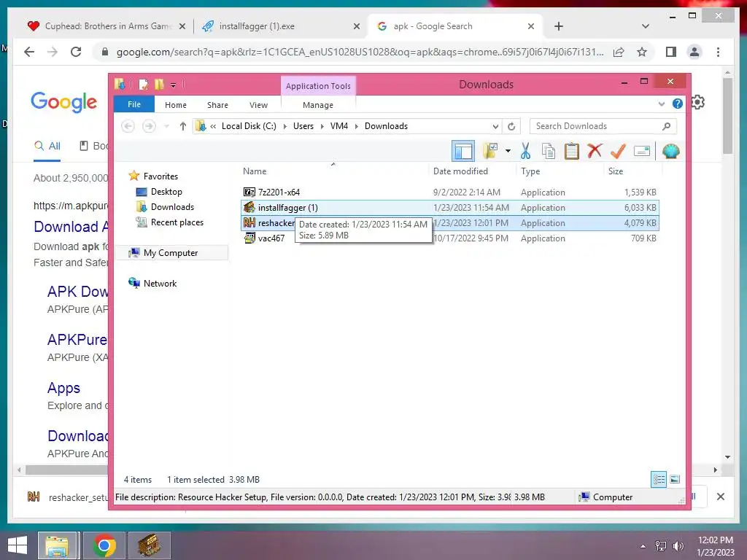Select the 7z2201-x64 file
This screenshot has width=747, height=560.
pos(279,192)
